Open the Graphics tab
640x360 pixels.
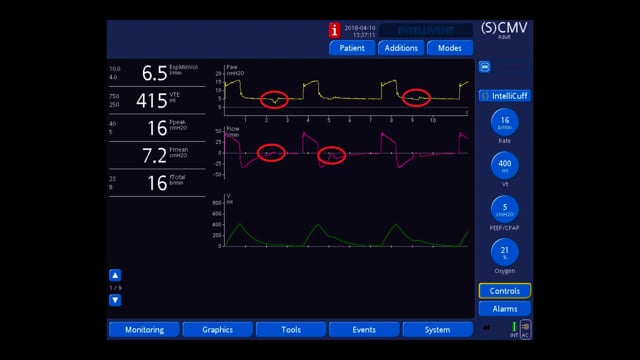coord(218,329)
